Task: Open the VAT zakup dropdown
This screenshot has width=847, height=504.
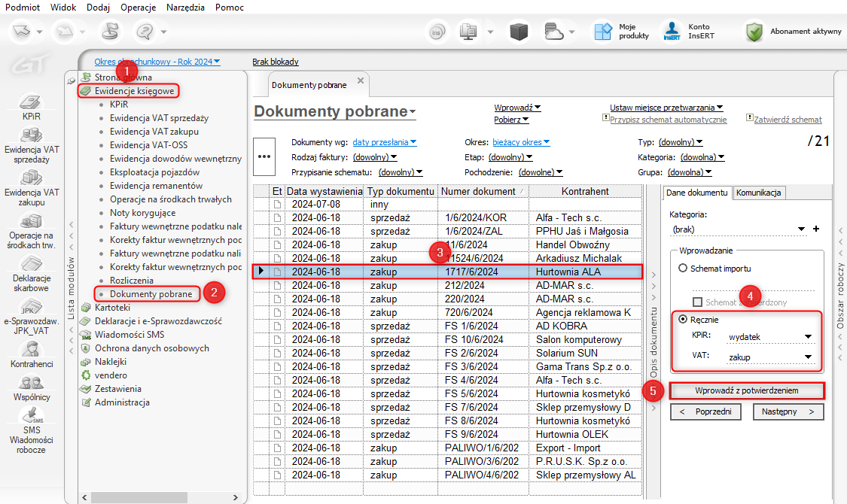Action: tap(808, 357)
